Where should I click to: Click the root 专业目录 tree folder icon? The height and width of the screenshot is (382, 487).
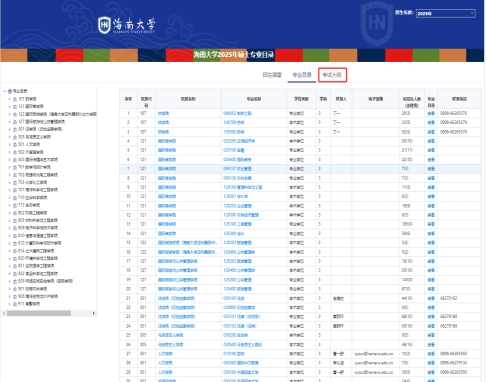pos(10,91)
